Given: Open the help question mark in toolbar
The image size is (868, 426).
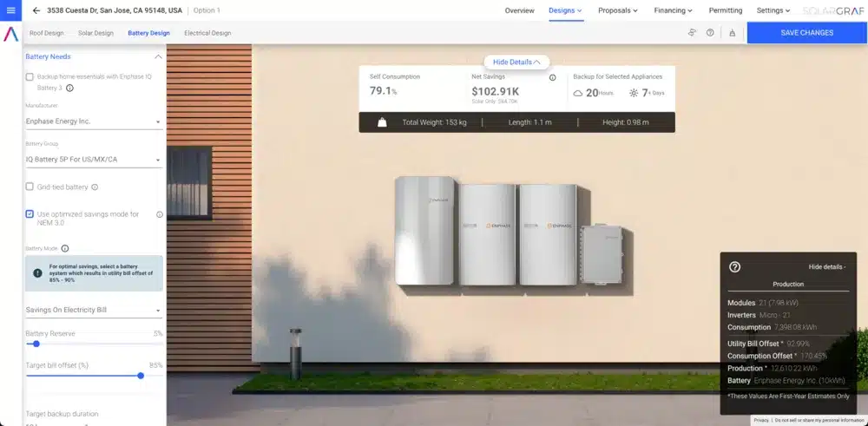Looking at the screenshot, I should tap(710, 33).
